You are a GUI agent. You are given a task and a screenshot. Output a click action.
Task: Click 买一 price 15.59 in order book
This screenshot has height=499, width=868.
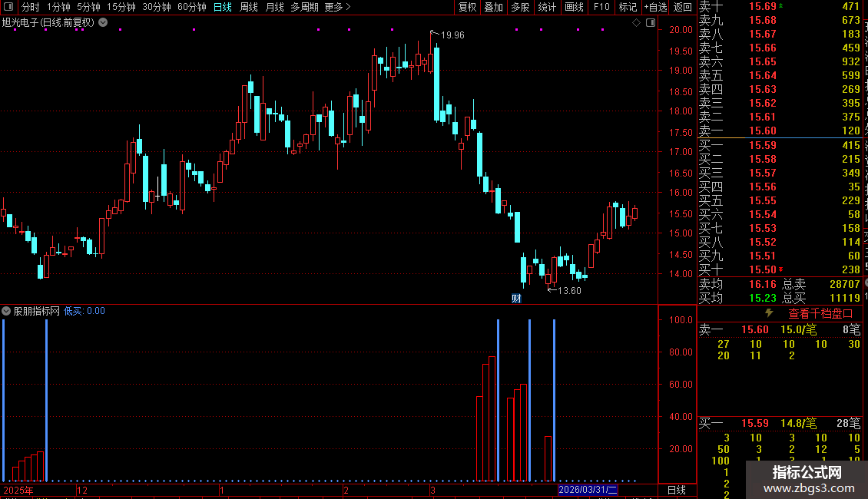click(763, 146)
